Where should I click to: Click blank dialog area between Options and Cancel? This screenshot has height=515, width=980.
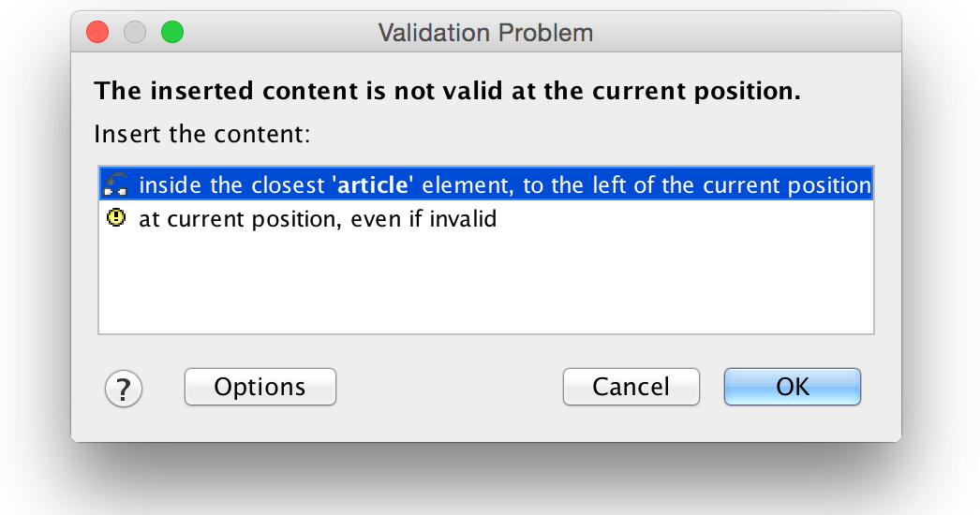(448, 388)
